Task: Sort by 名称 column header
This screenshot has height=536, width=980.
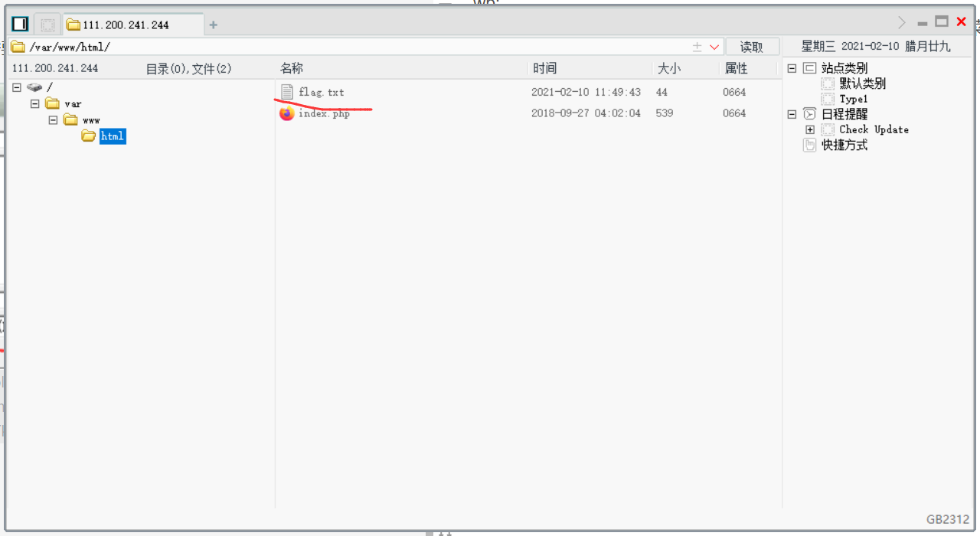Action: (x=292, y=68)
